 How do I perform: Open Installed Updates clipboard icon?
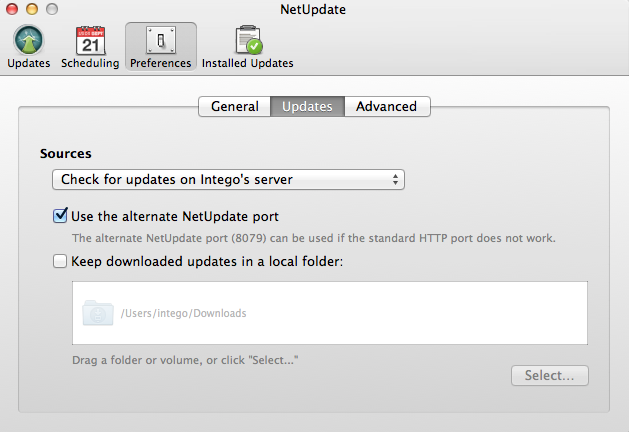pyautogui.click(x=248, y=40)
